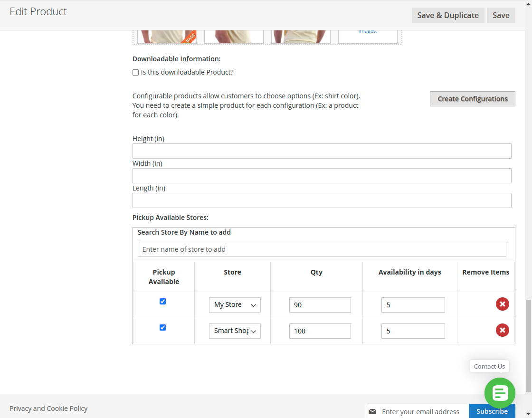The height and width of the screenshot is (418, 532).
Task: Open the green chat widget
Action: coord(500,393)
